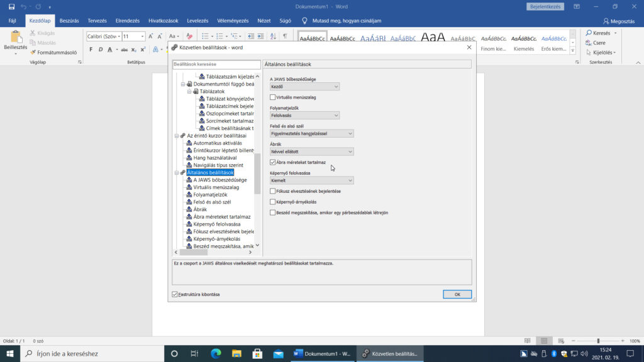Enable the Képernyő-árnyékolás checkbox

coord(273,202)
